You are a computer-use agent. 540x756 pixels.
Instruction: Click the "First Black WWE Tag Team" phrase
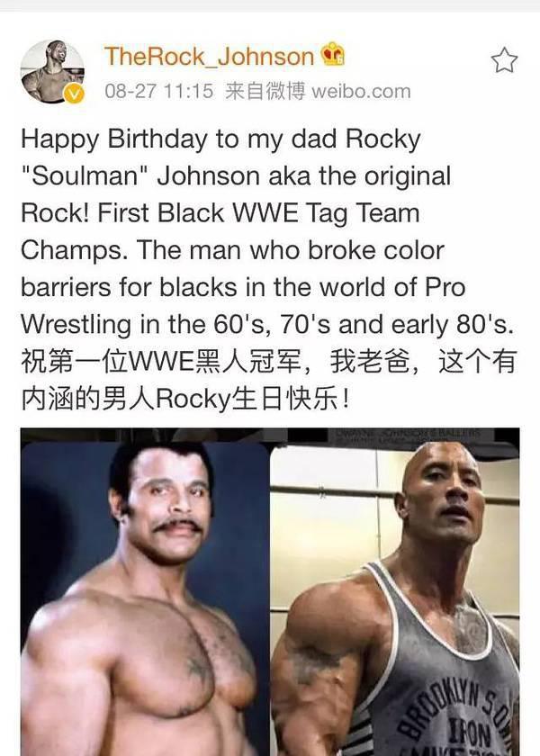click(258, 213)
